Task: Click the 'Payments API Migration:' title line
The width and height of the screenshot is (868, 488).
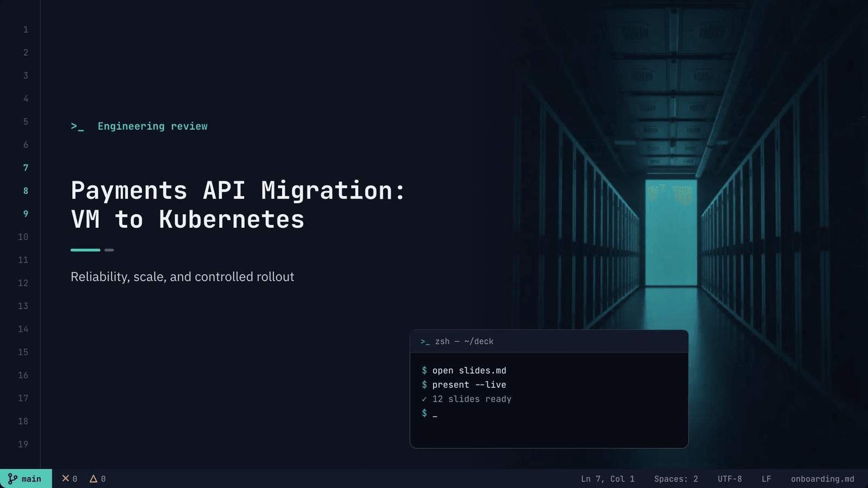Action: pyautogui.click(x=238, y=190)
